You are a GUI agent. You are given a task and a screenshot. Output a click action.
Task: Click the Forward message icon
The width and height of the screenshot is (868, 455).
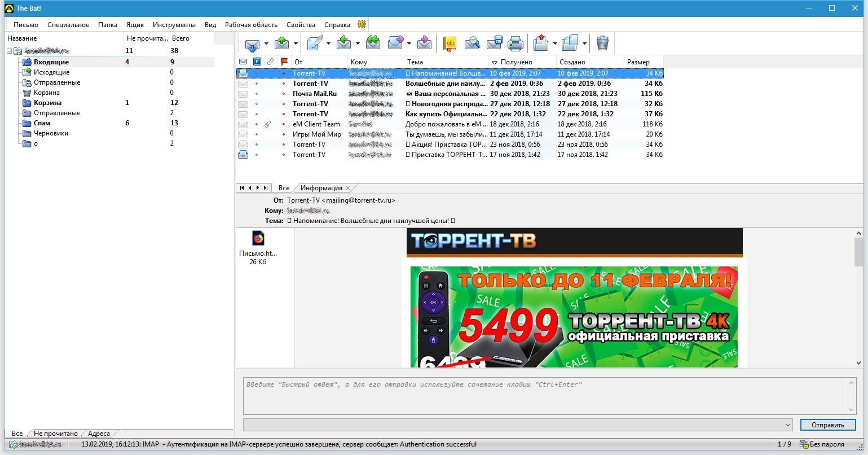(395, 43)
